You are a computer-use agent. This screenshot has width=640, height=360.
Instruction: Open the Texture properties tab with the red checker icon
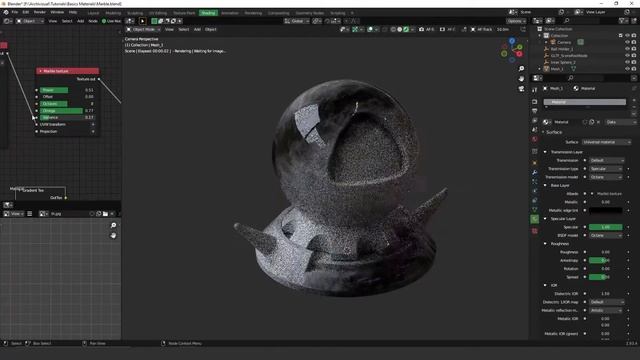[535, 231]
